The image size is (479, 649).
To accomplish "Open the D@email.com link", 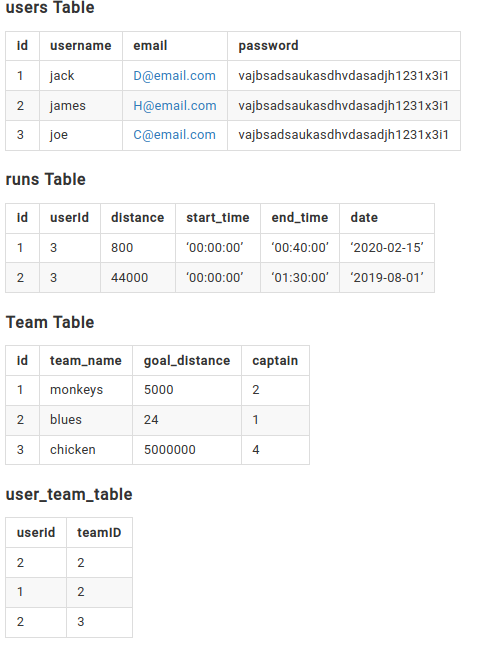I will pos(174,76).
